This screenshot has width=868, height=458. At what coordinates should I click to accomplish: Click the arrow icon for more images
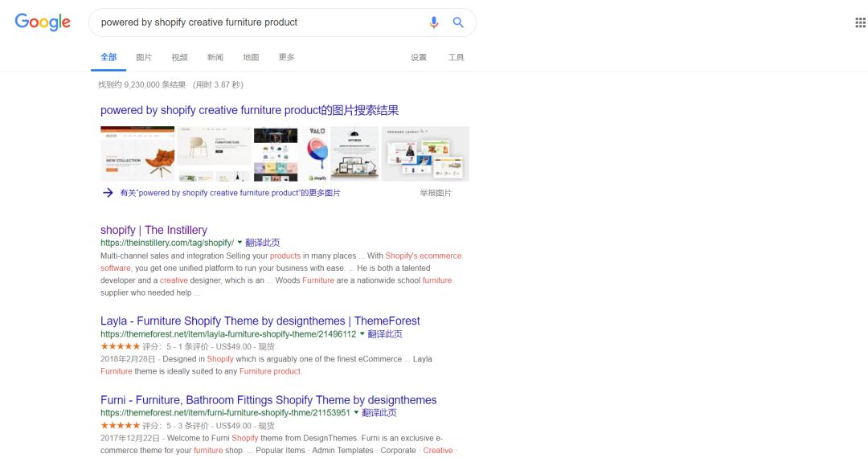[108, 193]
